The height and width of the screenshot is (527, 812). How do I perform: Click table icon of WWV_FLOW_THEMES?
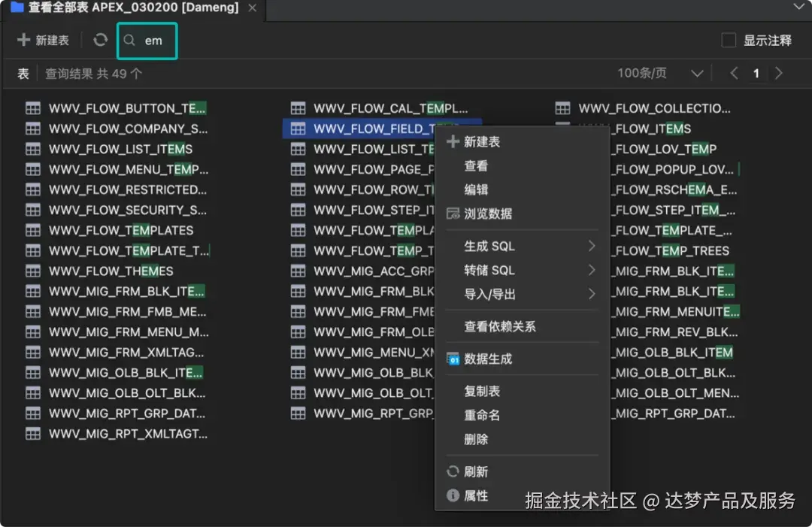[33, 271]
